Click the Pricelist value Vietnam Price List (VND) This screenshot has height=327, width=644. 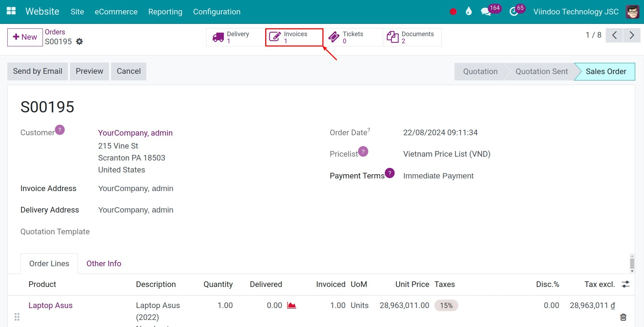(447, 154)
